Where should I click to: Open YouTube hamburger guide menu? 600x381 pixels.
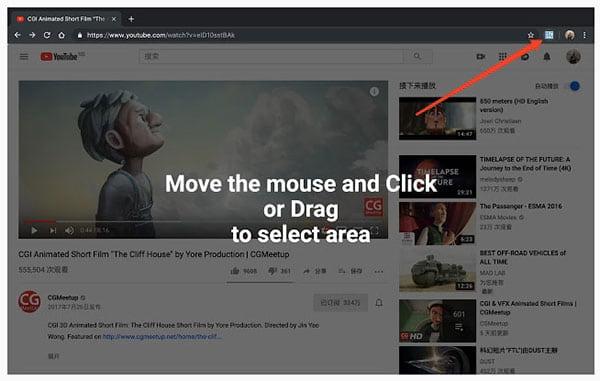tap(24, 57)
